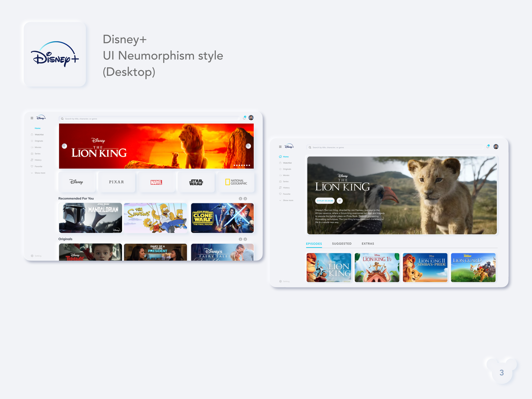Open Watchlist in the home window sidebar

[39, 135]
